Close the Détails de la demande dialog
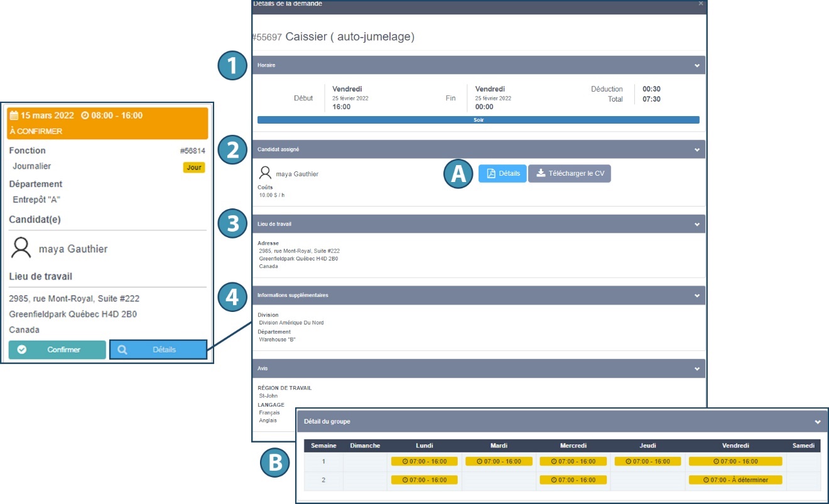 click(701, 3)
